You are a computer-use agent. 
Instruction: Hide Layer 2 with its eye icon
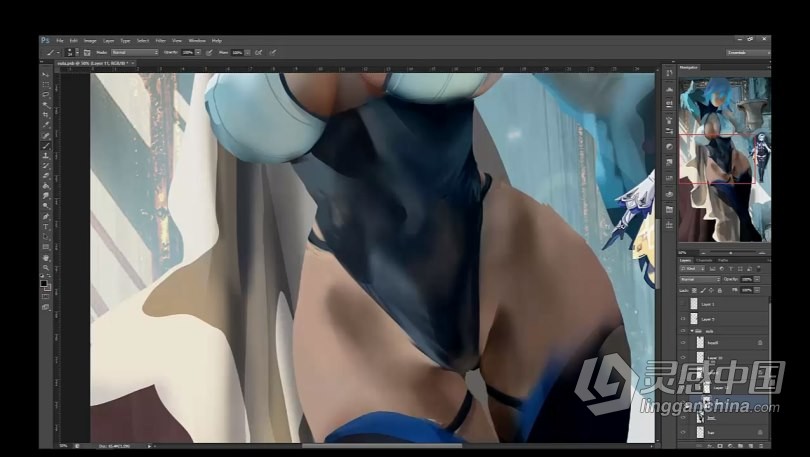(683, 319)
